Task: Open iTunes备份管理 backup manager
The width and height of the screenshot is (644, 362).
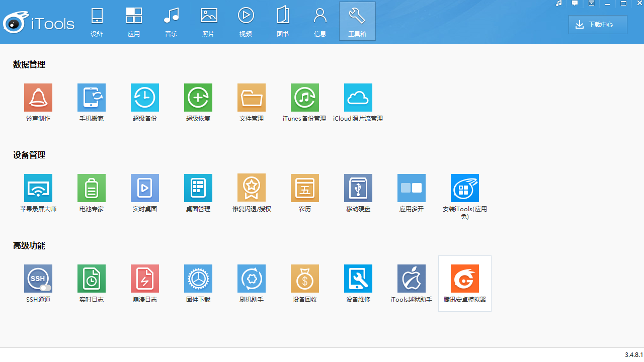Action: pos(304,97)
